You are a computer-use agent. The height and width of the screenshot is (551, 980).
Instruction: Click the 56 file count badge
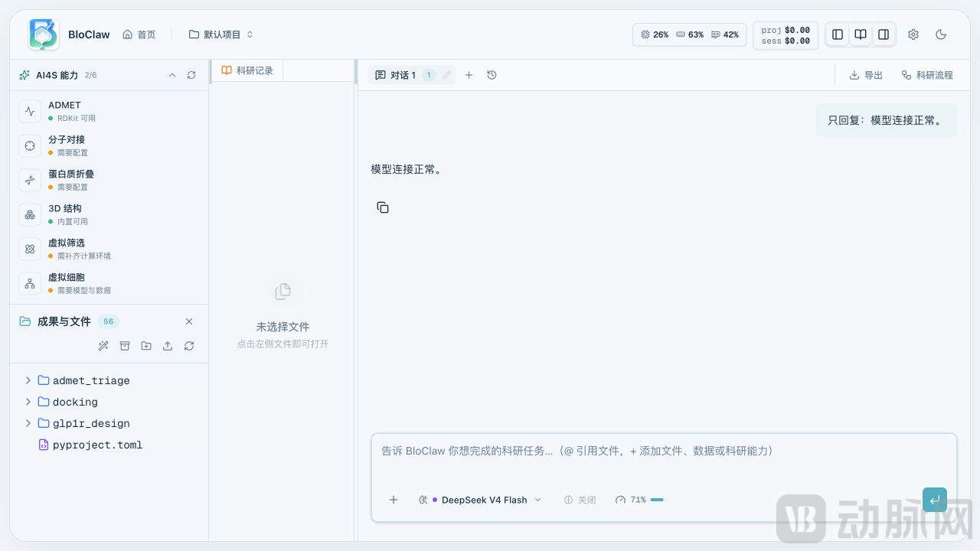tap(108, 321)
